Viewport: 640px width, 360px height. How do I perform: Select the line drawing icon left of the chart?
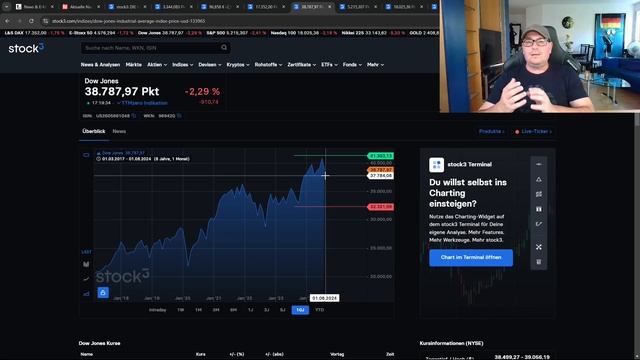pos(86,279)
